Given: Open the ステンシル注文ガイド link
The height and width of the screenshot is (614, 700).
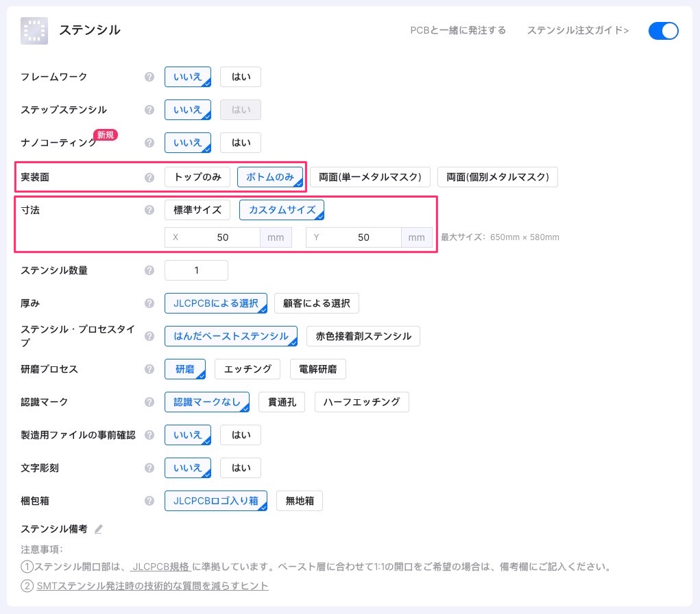Looking at the screenshot, I should click(x=577, y=30).
